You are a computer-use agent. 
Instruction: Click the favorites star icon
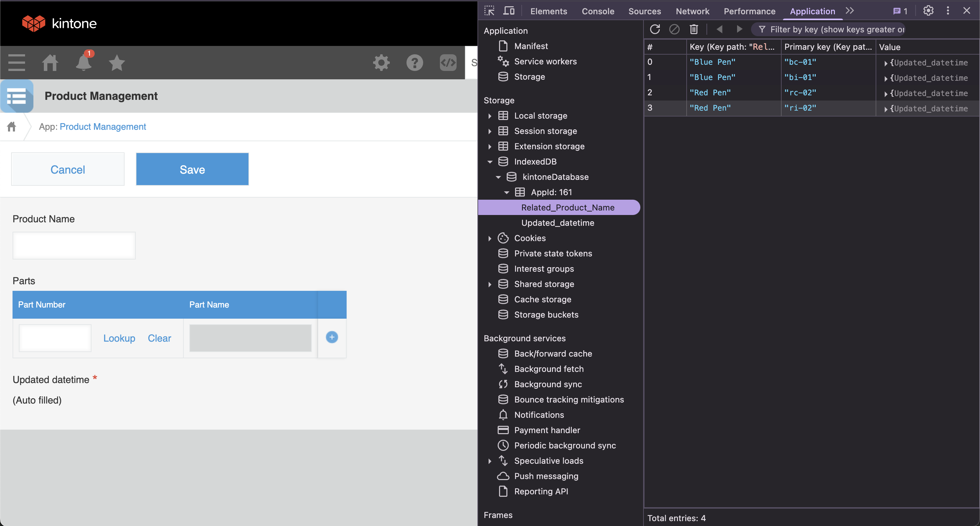point(117,63)
